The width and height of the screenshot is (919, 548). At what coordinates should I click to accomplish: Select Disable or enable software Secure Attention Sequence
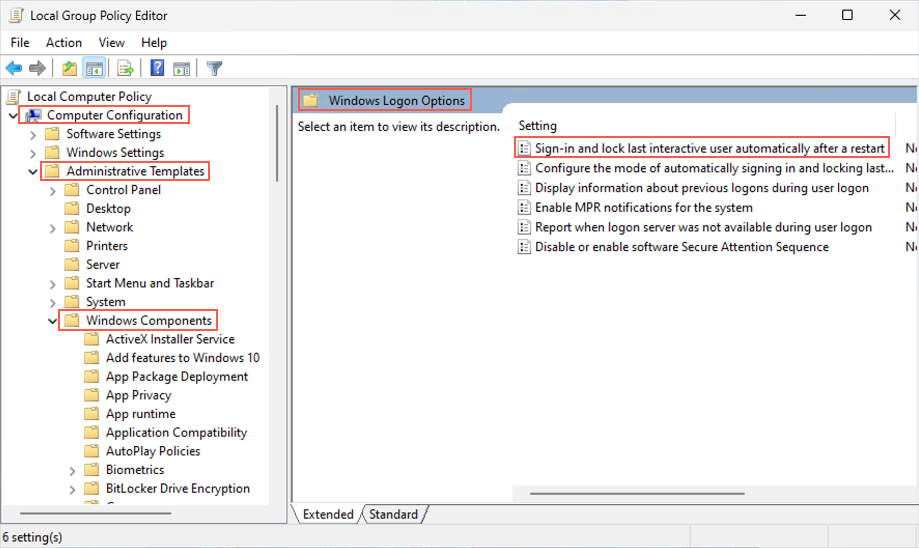pyautogui.click(x=682, y=247)
